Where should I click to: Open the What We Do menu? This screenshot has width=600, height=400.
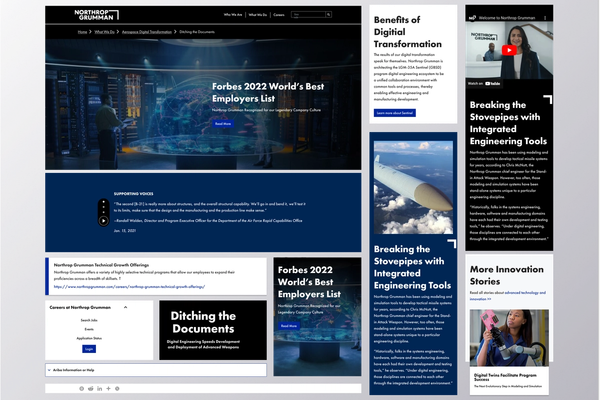coord(258,15)
